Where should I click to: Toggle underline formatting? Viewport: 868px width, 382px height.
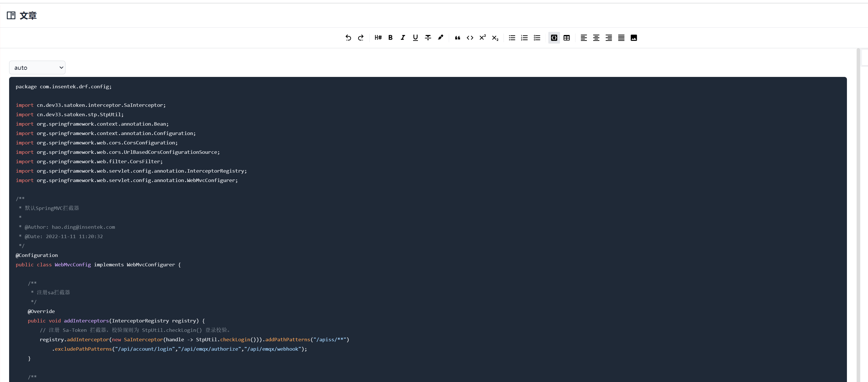coord(415,38)
